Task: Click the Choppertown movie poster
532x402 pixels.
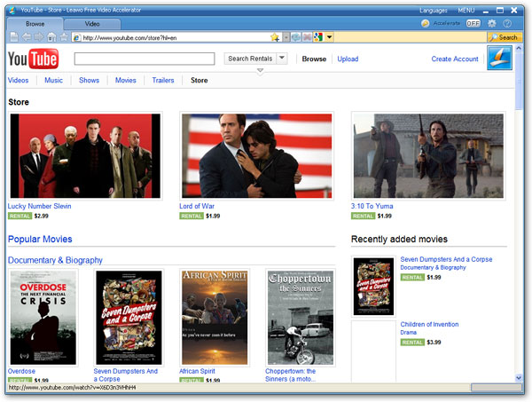Action: 301,318
